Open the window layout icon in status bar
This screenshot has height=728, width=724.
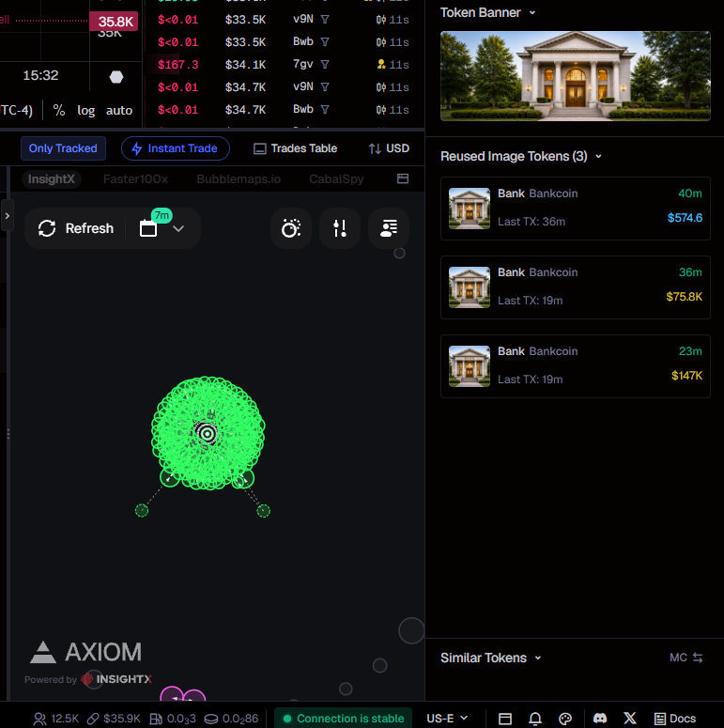[x=505, y=719]
